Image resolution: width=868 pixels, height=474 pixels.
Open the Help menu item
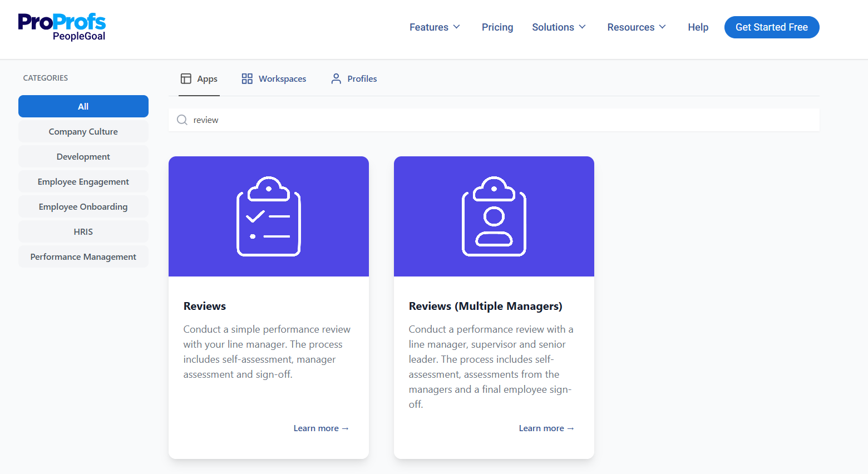698,27
